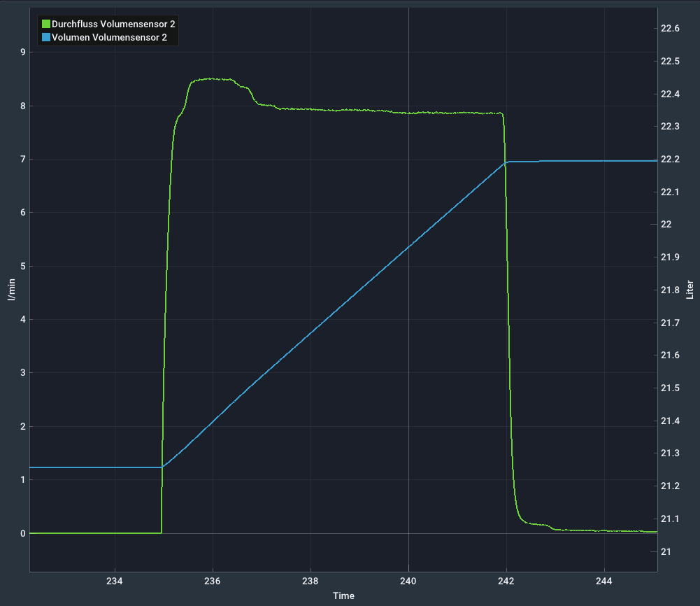Click the 244 tick on the time axis
The height and width of the screenshot is (606, 700).
point(604,581)
